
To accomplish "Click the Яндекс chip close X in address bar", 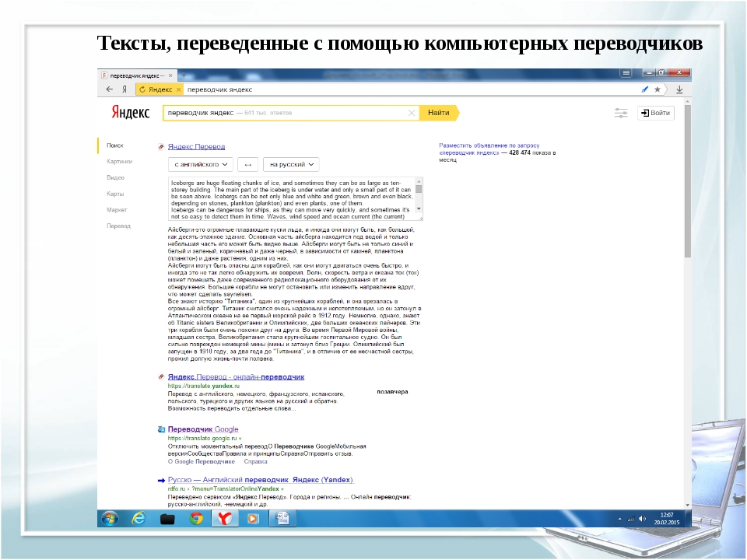I will pos(179,89).
